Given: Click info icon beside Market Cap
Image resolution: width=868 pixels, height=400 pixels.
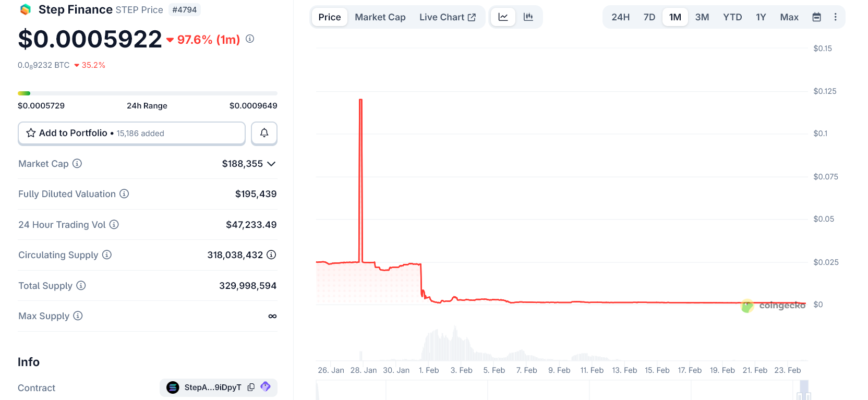Looking at the screenshot, I should click(77, 163).
